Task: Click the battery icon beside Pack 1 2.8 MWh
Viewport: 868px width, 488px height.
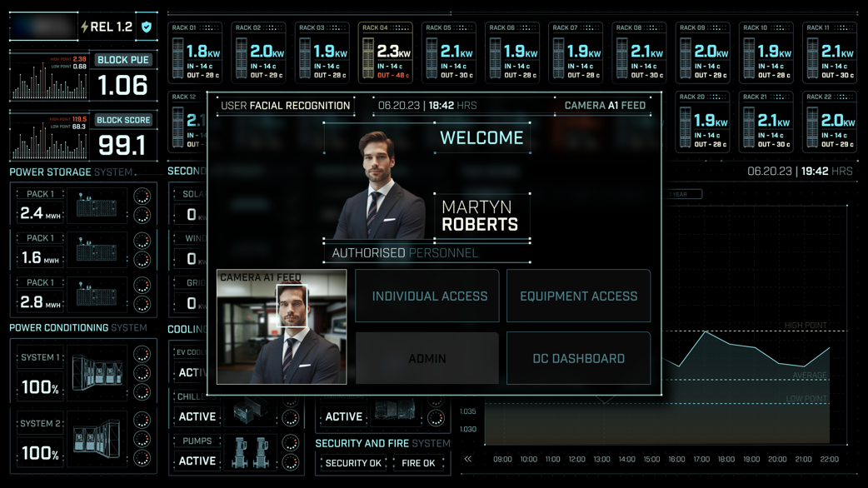Action: point(97,294)
